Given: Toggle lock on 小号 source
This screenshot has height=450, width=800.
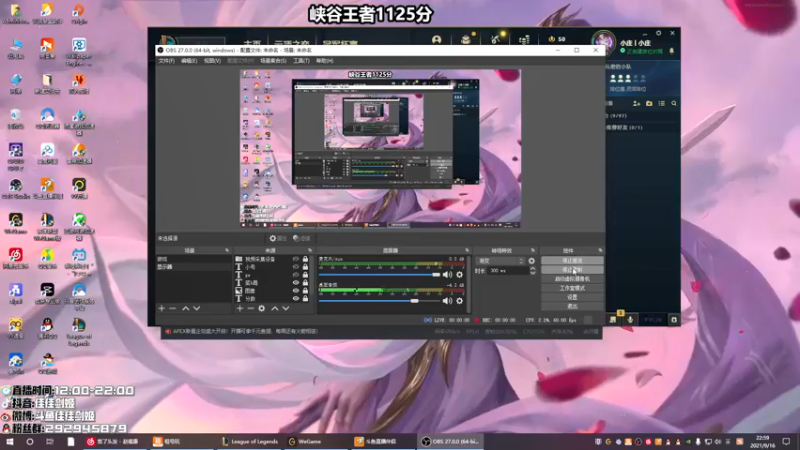Looking at the screenshot, I should 305,267.
